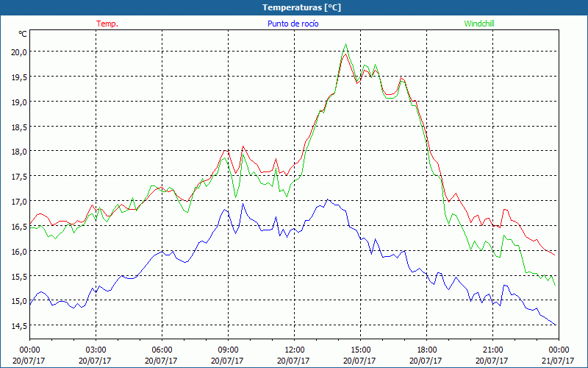The image size is (588, 368).
Task: Click the '15:00' time axis label
Action: [360, 350]
